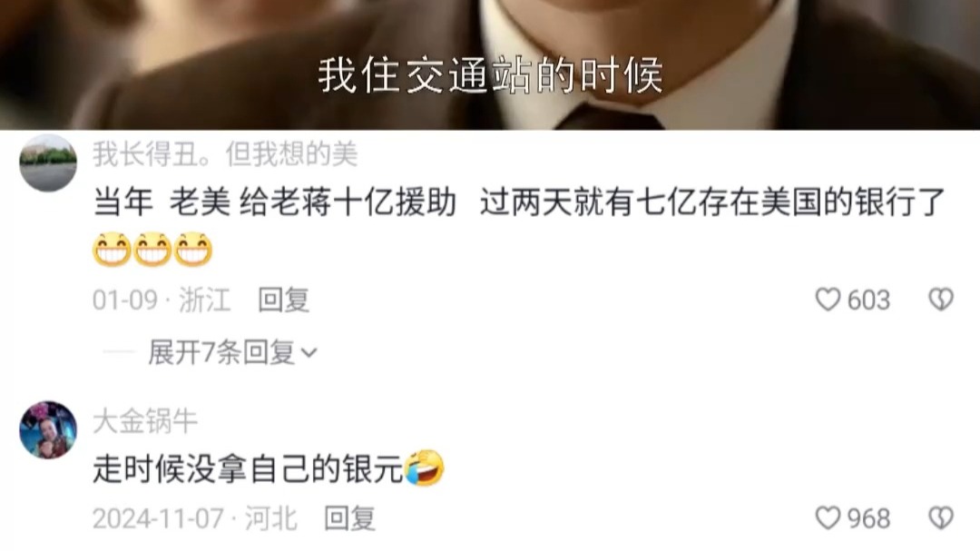
Task: Select comment text 当年老美给老蒋十亿援助
Action: click(x=274, y=202)
